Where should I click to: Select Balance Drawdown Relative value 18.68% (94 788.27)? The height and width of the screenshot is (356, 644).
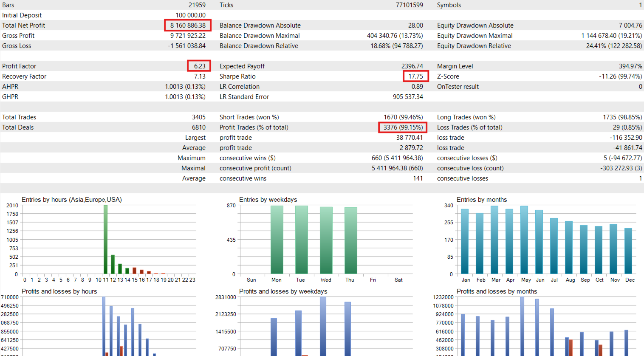pos(397,46)
